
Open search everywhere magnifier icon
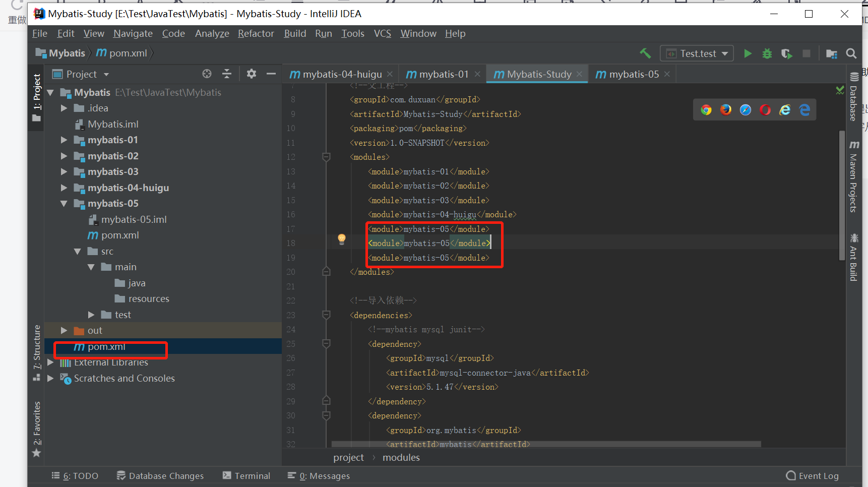[851, 53]
